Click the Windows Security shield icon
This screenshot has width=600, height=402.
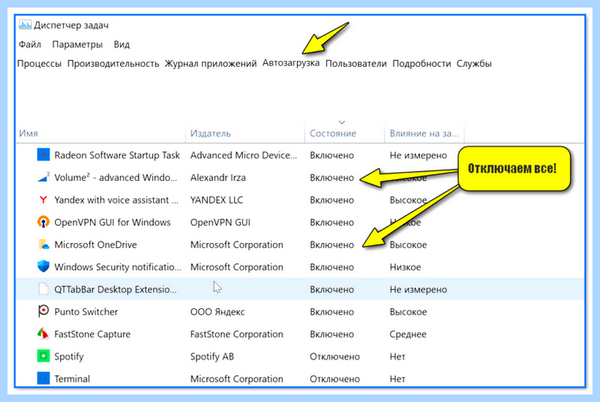(43, 267)
